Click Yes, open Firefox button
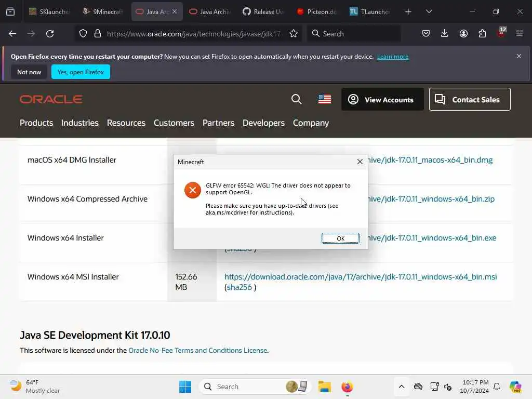This screenshot has height=399, width=532. point(81,72)
